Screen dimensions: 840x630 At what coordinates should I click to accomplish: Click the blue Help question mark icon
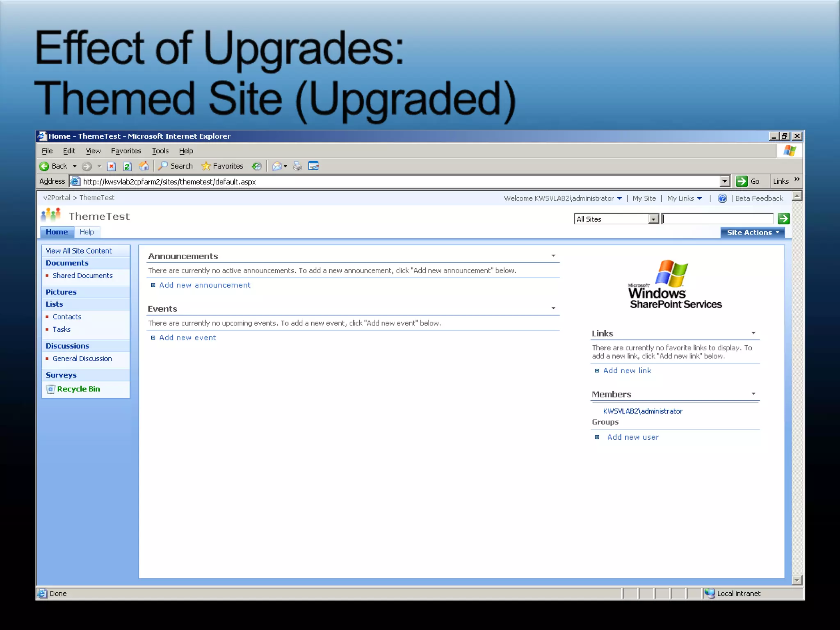tap(722, 199)
